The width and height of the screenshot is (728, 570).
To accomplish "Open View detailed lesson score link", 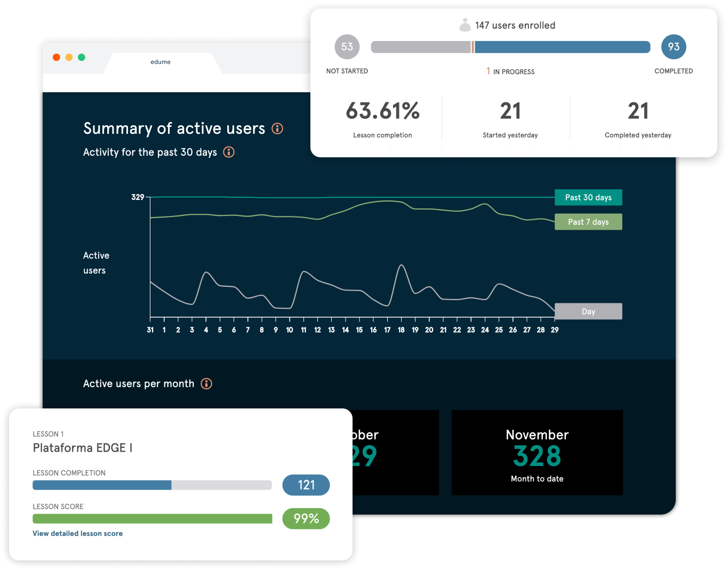I will (77, 533).
